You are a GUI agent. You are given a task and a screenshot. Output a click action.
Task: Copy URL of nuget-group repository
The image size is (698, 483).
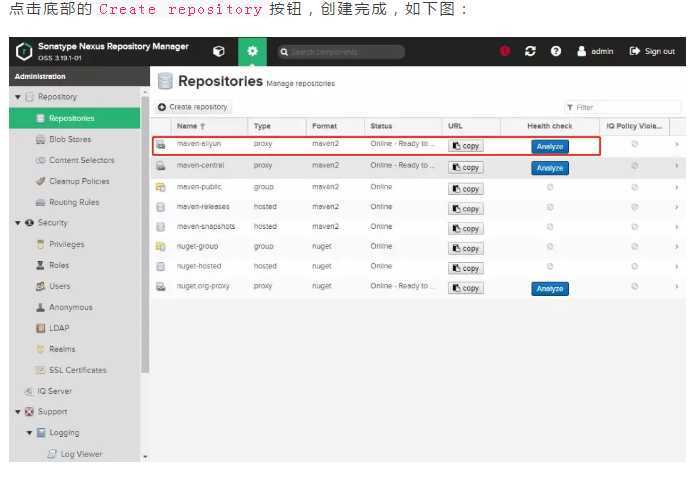pos(466,248)
